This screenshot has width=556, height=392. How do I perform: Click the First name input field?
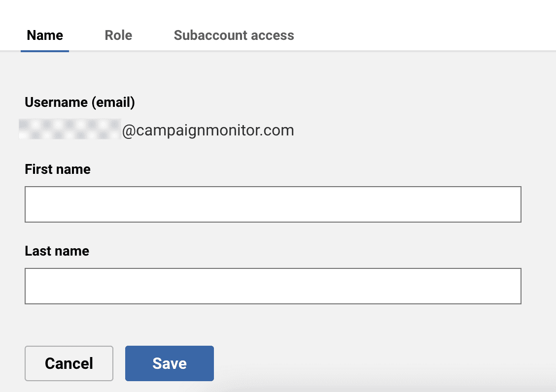coord(273,204)
